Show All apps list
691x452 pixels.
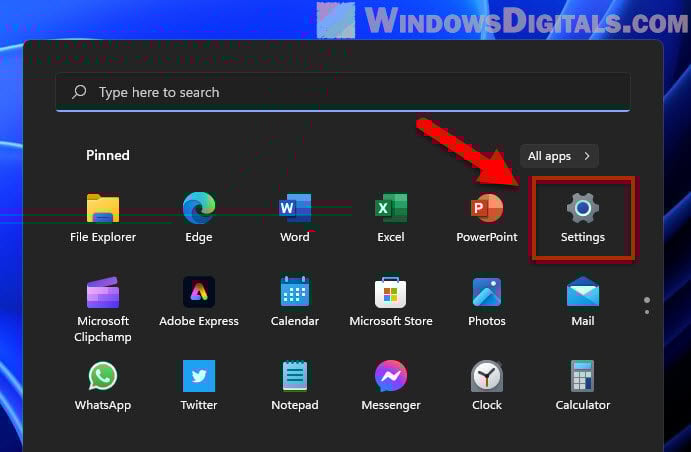point(559,156)
